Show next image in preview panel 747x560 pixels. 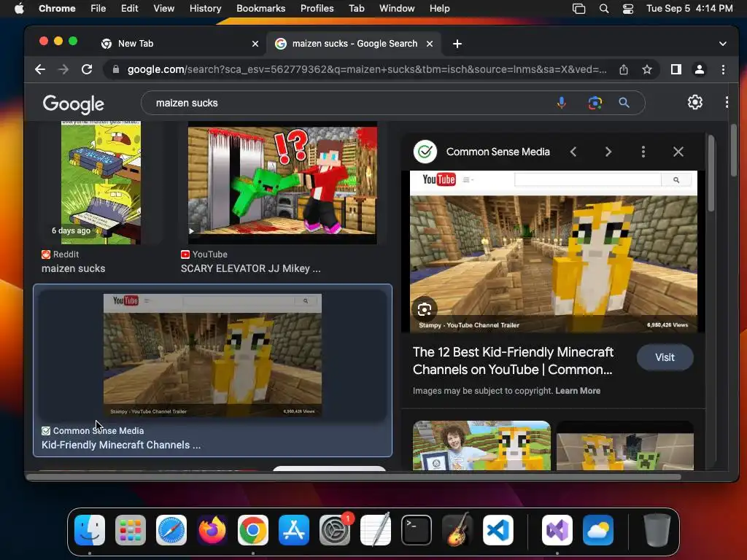(x=608, y=152)
